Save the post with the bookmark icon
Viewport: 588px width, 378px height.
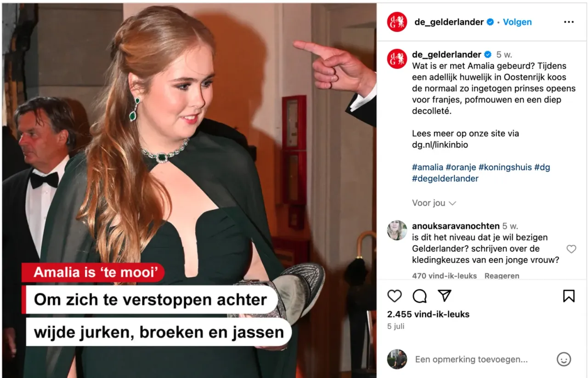click(569, 296)
